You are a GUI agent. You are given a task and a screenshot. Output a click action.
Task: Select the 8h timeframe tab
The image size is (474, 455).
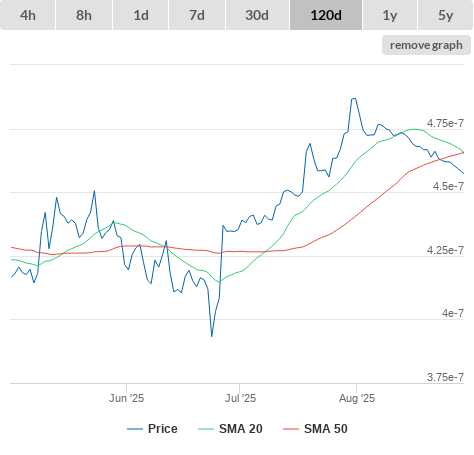point(84,15)
